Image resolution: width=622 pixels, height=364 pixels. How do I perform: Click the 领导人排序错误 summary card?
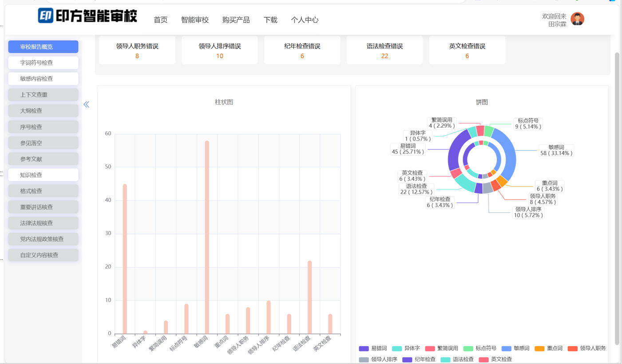click(x=220, y=50)
